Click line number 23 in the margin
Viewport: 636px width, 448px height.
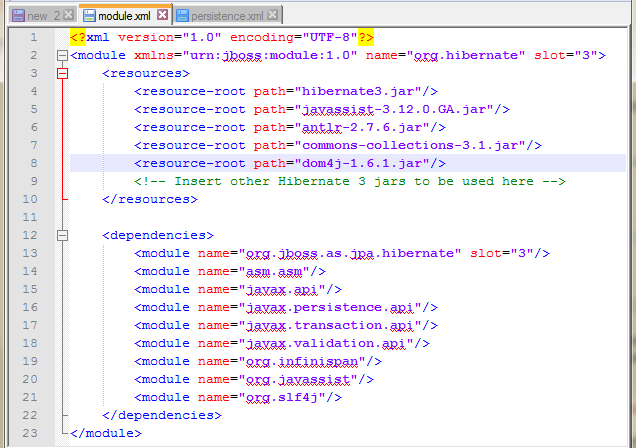(30, 433)
